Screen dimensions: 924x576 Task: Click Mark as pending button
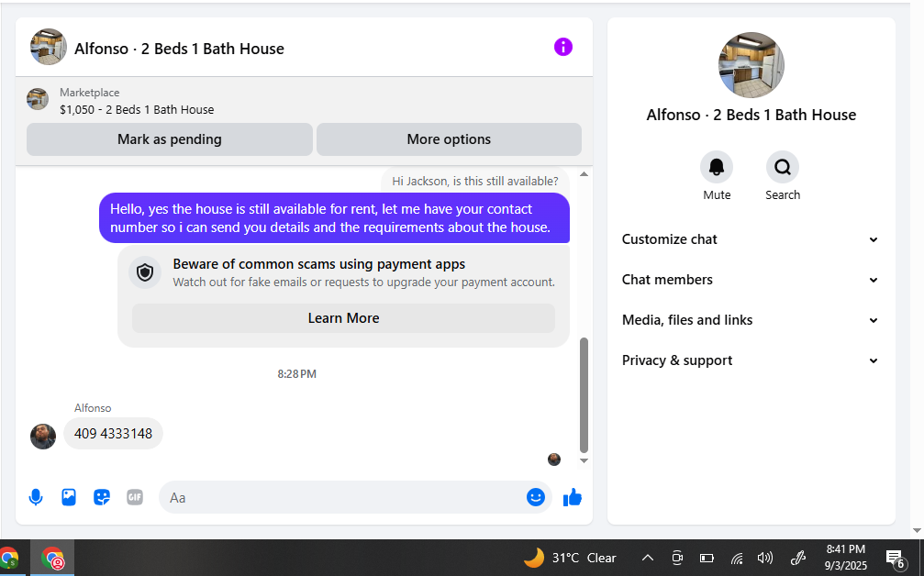(170, 139)
